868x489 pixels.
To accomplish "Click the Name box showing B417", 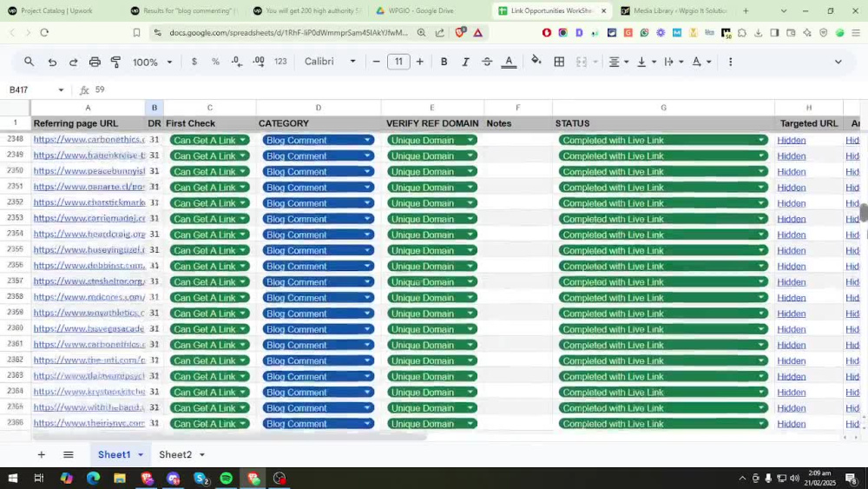I will (x=36, y=89).
